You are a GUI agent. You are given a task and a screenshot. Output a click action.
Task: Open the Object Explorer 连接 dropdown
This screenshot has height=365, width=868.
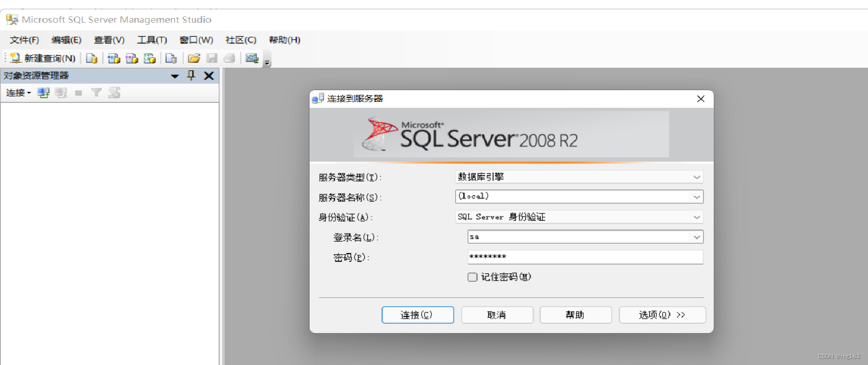pos(19,93)
